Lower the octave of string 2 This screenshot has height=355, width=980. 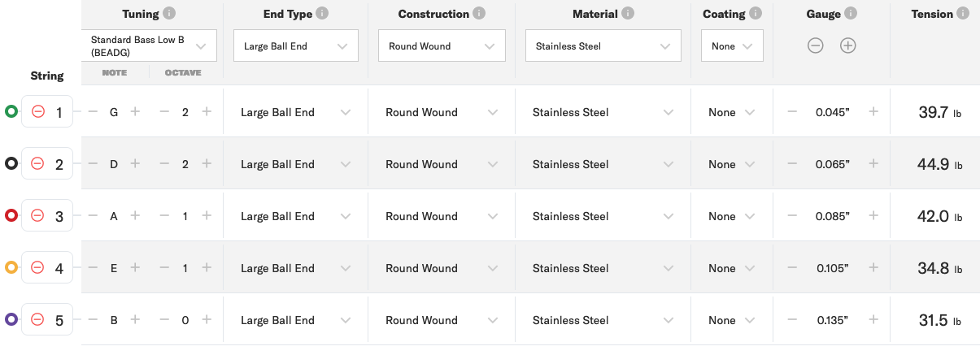[164, 164]
